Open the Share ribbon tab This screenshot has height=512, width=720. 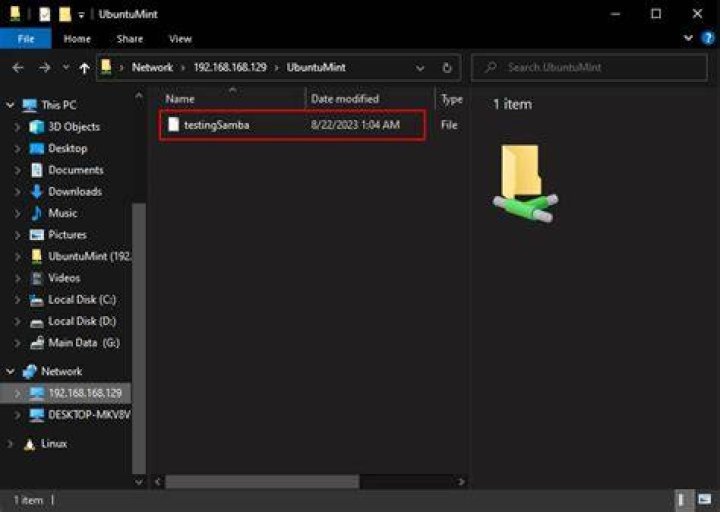[x=129, y=39]
